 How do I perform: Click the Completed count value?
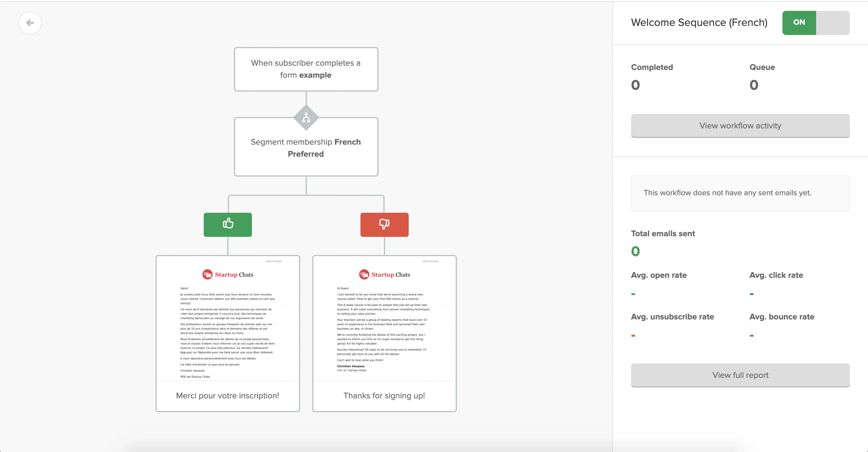point(635,85)
